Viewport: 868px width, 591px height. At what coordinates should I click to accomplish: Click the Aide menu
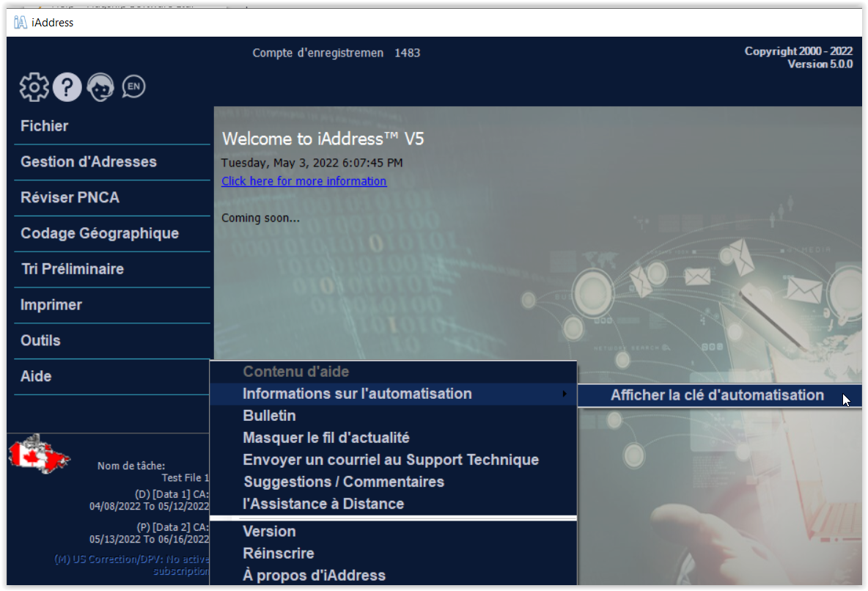(112, 377)
